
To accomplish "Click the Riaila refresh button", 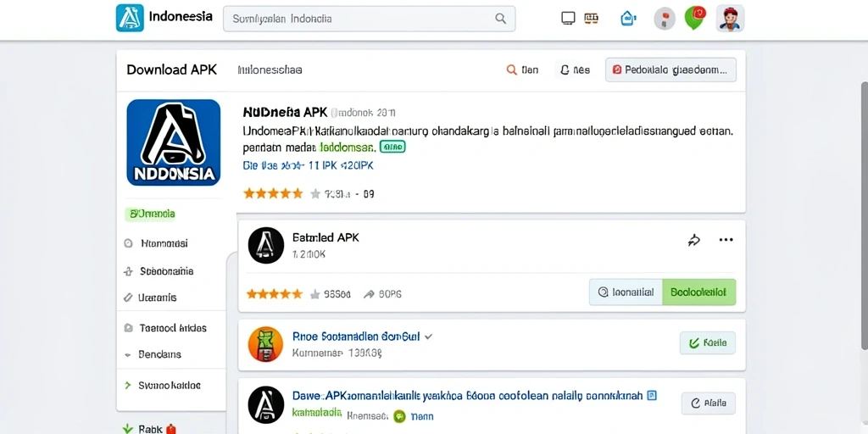I will (x=708, y=403).
